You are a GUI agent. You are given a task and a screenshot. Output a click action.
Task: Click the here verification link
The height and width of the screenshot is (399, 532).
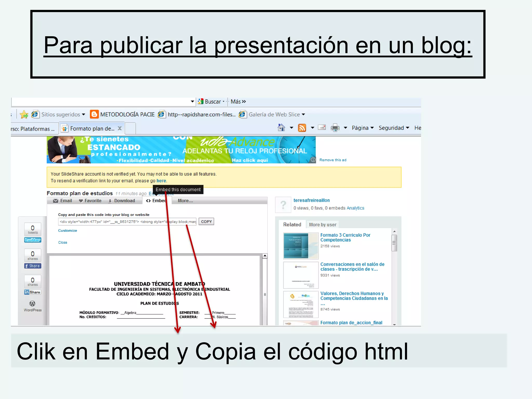click(161, 181)
